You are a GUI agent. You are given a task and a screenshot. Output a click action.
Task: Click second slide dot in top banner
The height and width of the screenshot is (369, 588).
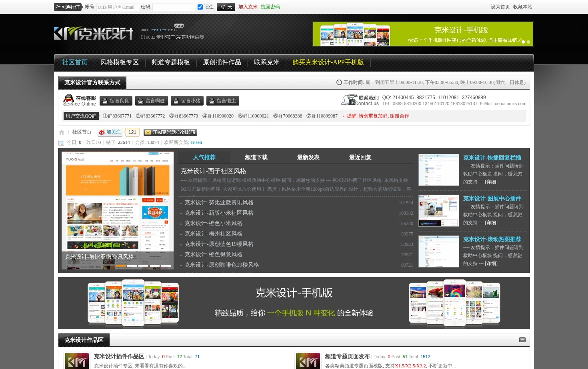click(x=528, y=42)
